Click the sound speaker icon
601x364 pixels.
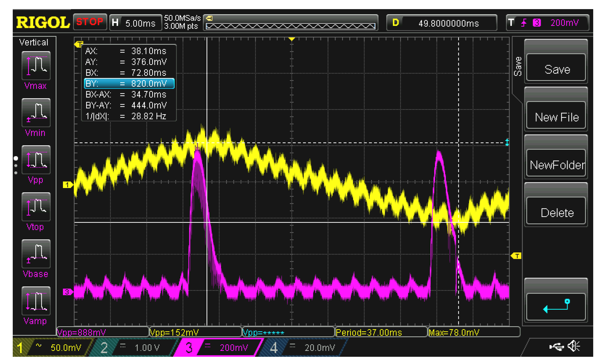pyautogui.click(x=574, y=346)
